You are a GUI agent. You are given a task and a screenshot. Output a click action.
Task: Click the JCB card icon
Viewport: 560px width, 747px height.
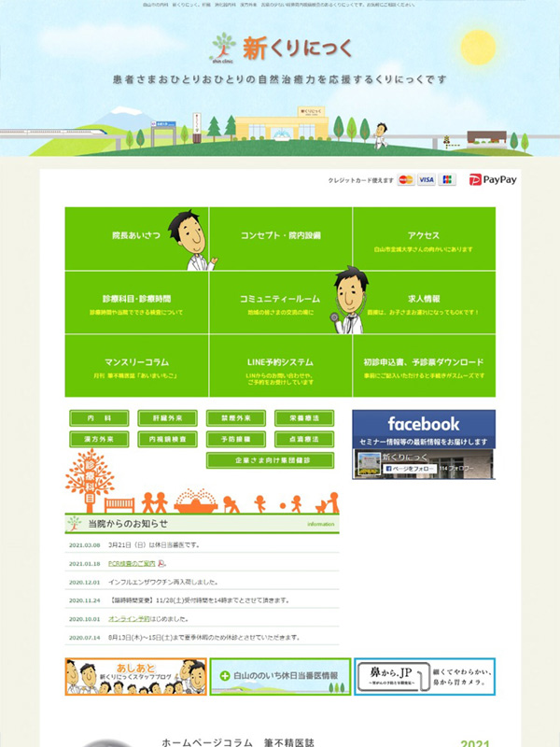447,179
